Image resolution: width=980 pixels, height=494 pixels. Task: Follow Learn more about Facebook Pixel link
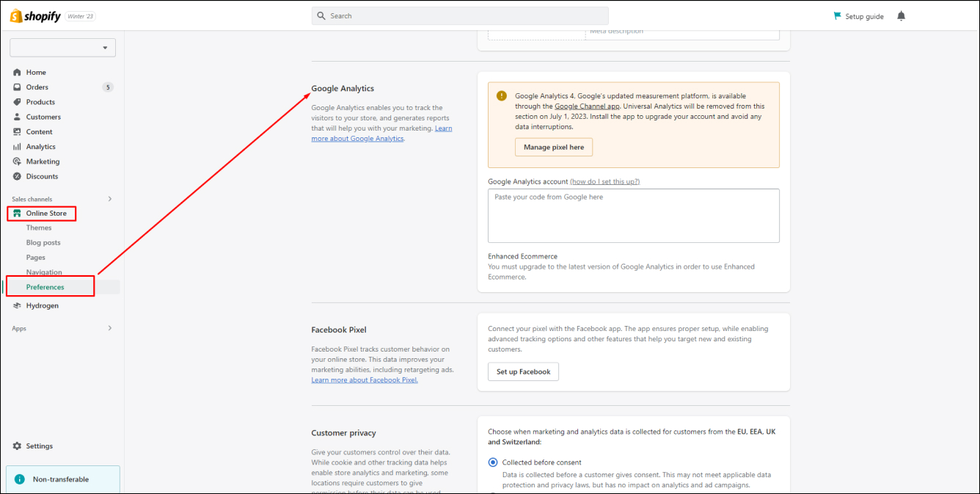[365, 380]
